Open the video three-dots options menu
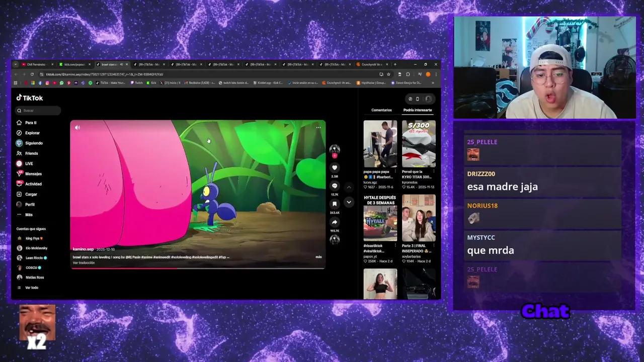This screenshot has width=644, height=362. click(x=318, y=128)
